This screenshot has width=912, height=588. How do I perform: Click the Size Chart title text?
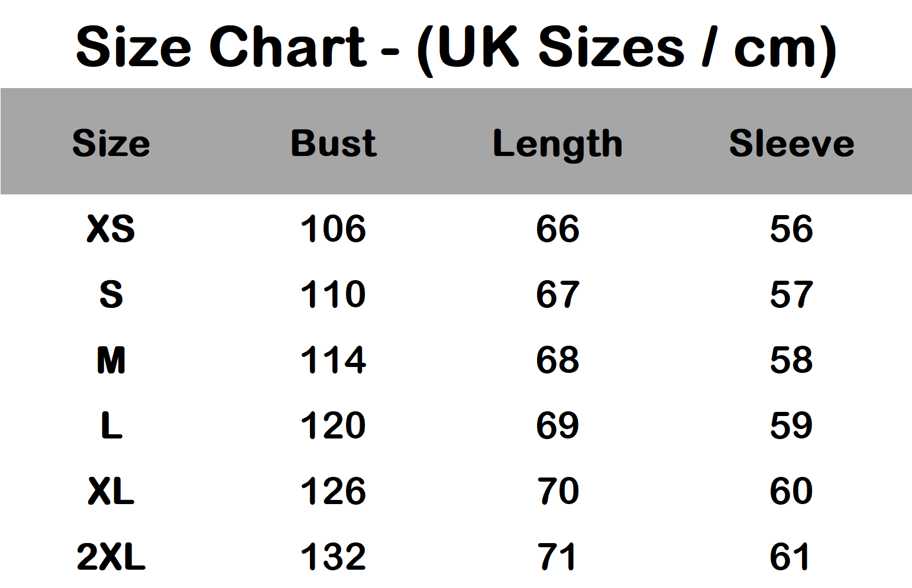[x=455, y=47]
